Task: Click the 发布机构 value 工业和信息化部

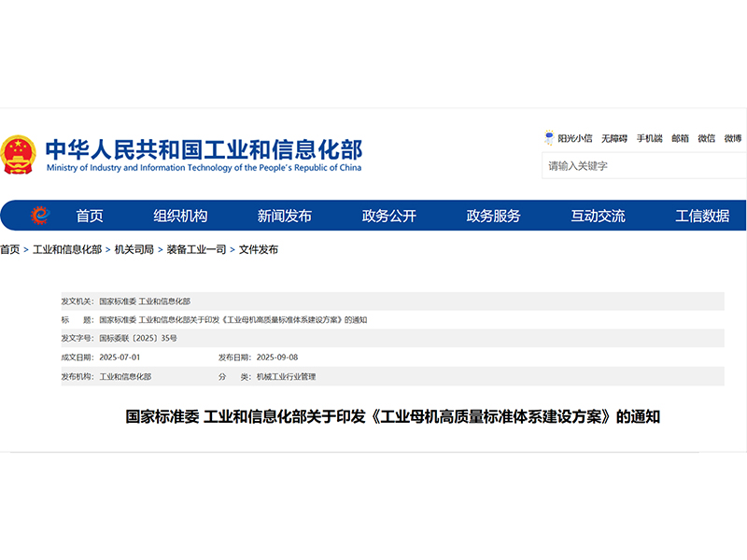Action: coord(125,377)
